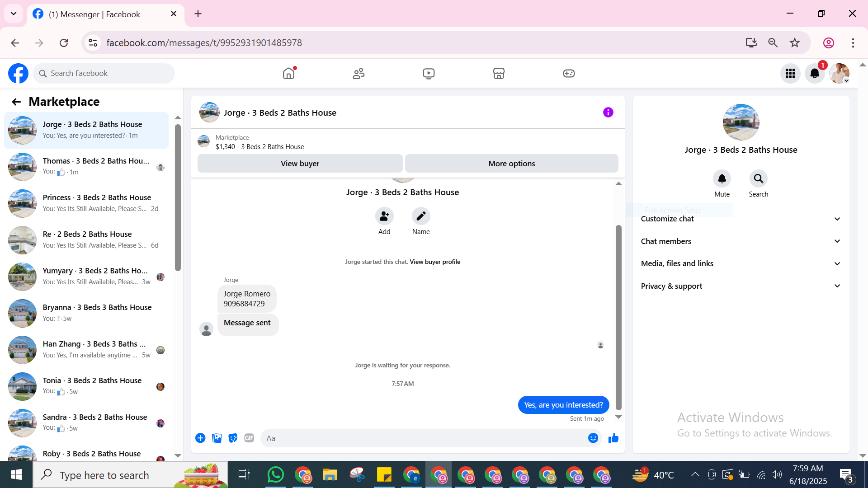The width and height of the screenshot is (868, 488).
Task: Click the View buyer button
Action: [x=300, y=164]
